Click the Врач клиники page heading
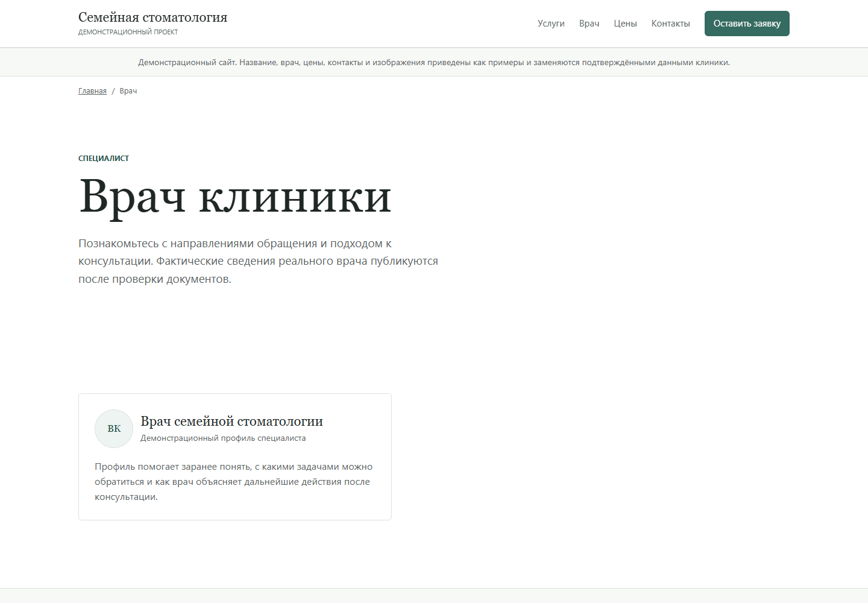This screenshot has height=603, width=868. (235, 196)
